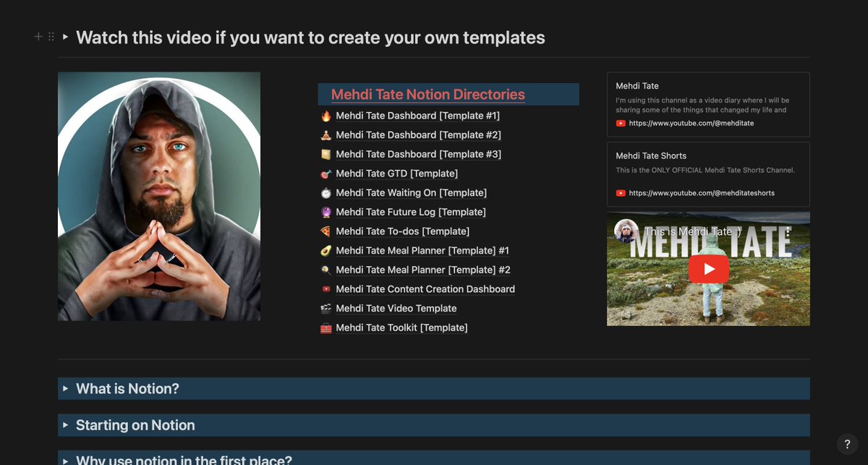868x465 pixels.
Task: Open the Mehdi Tate Notion Directories heading link
Action: point(428,94)
